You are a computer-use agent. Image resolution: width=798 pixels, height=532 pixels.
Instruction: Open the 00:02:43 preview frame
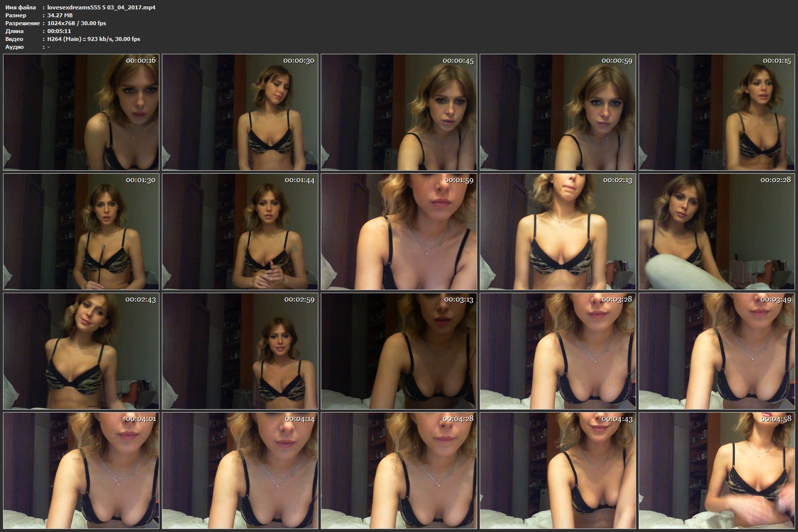(x=81, y=351)
